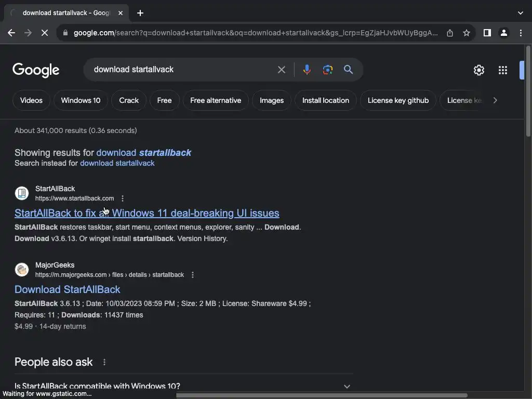The height and width of the screenshot is (399, 532).
Task: Select the Images filter chip
Action: coord(272,100)
